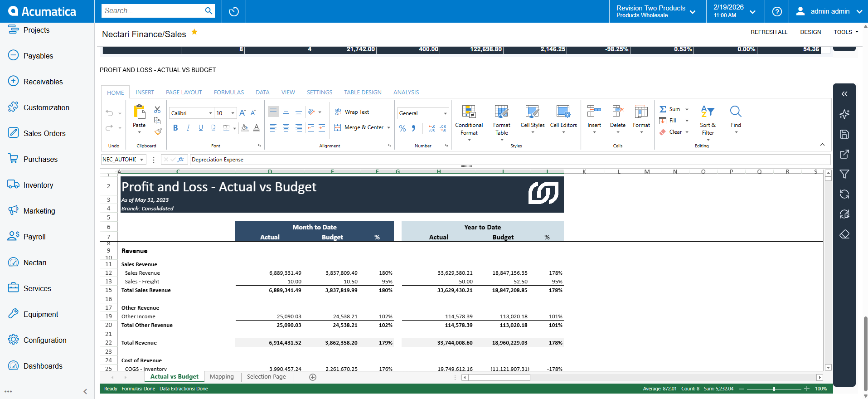Click the DESIGN button
The height and width of the screenshot is (399, 868).
810,32
